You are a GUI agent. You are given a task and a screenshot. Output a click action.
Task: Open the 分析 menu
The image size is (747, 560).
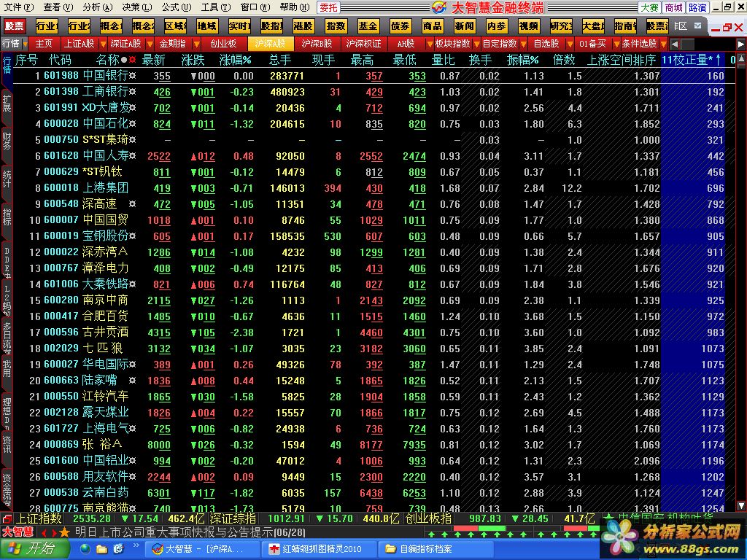tap(98, 7)
